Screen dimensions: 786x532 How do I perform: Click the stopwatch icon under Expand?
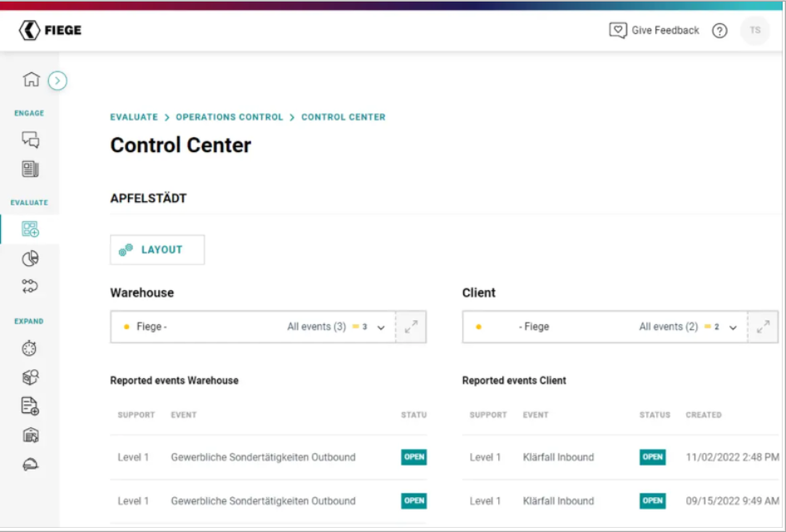(31, 349)
